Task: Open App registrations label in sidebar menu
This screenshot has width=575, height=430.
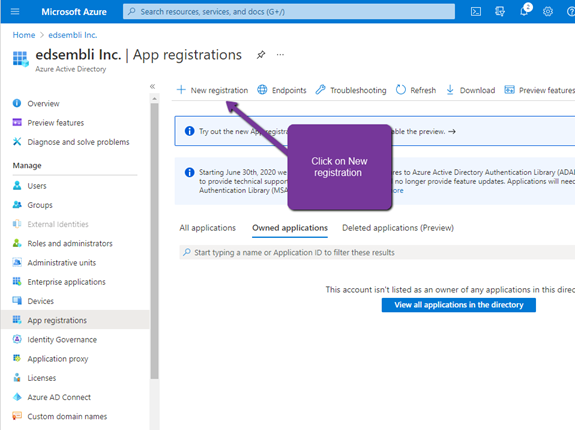Action: point(57,320)
